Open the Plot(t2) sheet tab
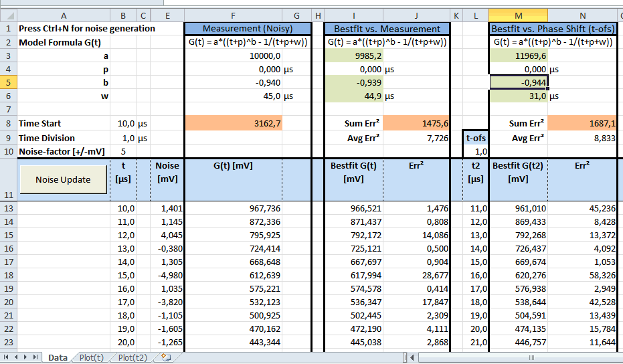This screenshot has width=623, height=364. (132, 358)
